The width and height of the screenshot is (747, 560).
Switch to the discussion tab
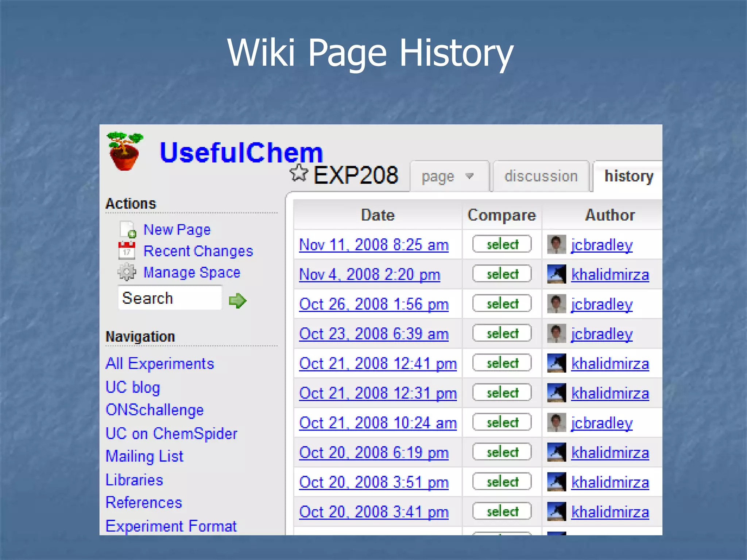tap(541, 176)
